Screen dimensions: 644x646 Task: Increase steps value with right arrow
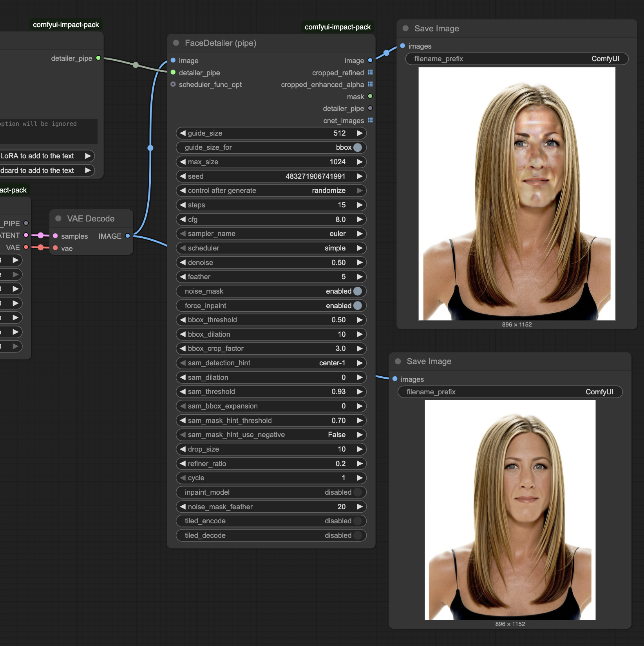pos(360,205)
